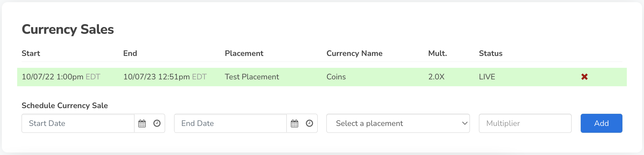The height and width of the screenshot is (155, 644).
Task: Select the Currency Name column header
Action: coord(354,53)
